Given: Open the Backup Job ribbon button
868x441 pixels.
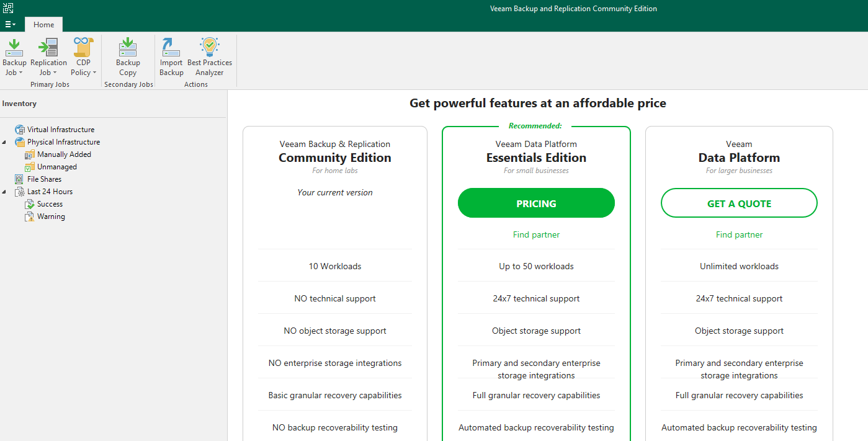Looking at the screenshot, I should coord(14,56).
